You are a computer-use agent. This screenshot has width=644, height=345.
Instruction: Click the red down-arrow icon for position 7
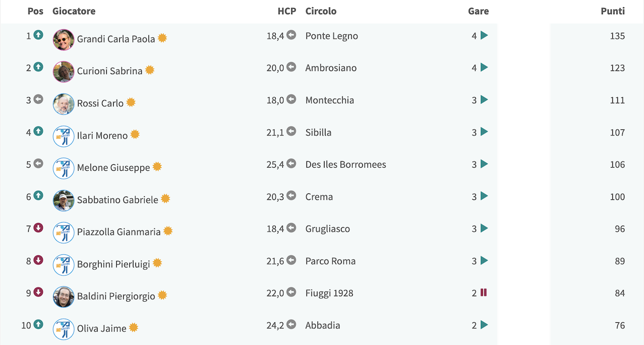click(38, 228)
